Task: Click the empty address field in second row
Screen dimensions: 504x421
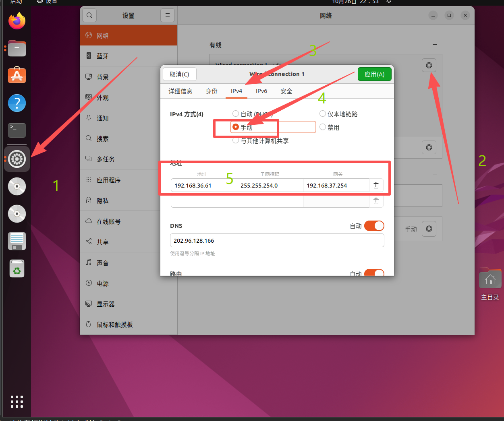Action: coord(204,201)
